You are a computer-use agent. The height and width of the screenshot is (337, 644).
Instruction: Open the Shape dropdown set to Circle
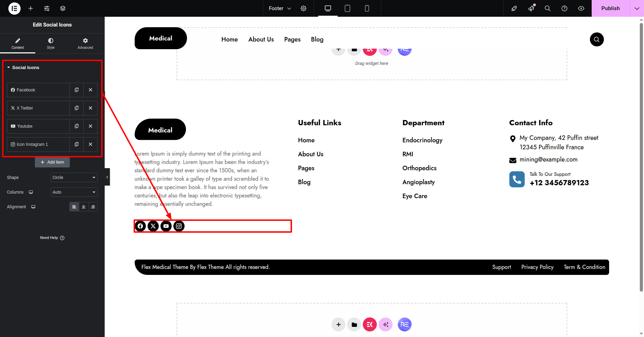click(x=74, y=178)
